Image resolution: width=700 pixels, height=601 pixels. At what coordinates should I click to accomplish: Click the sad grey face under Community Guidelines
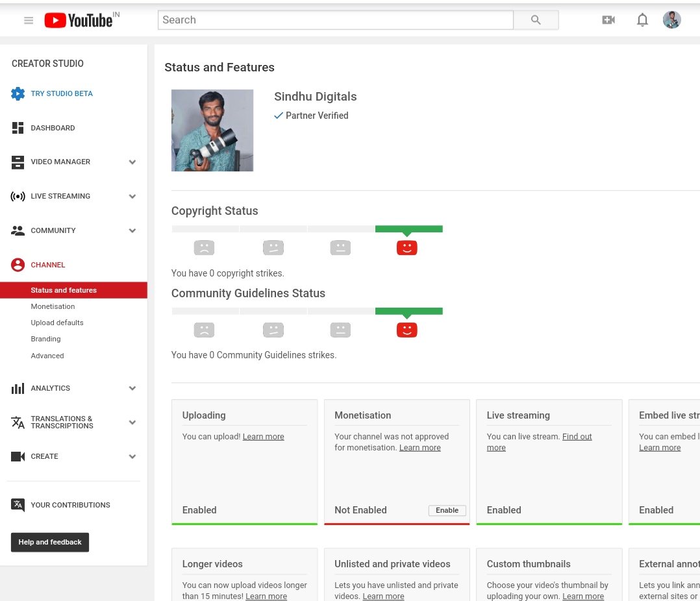click(x=204, y=330)
